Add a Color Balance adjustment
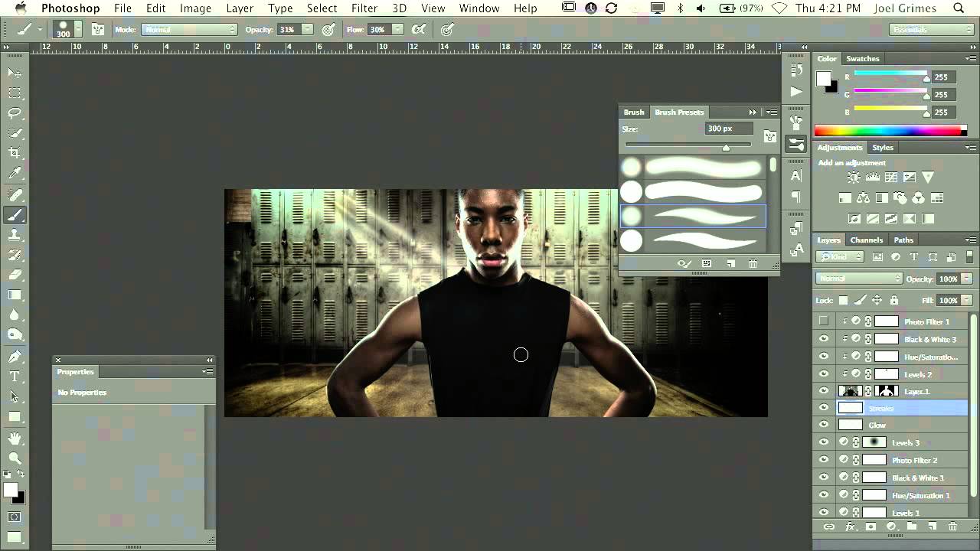Image resolution: width=980 pixels, height=551 pixels. click(x=863, y=197)
